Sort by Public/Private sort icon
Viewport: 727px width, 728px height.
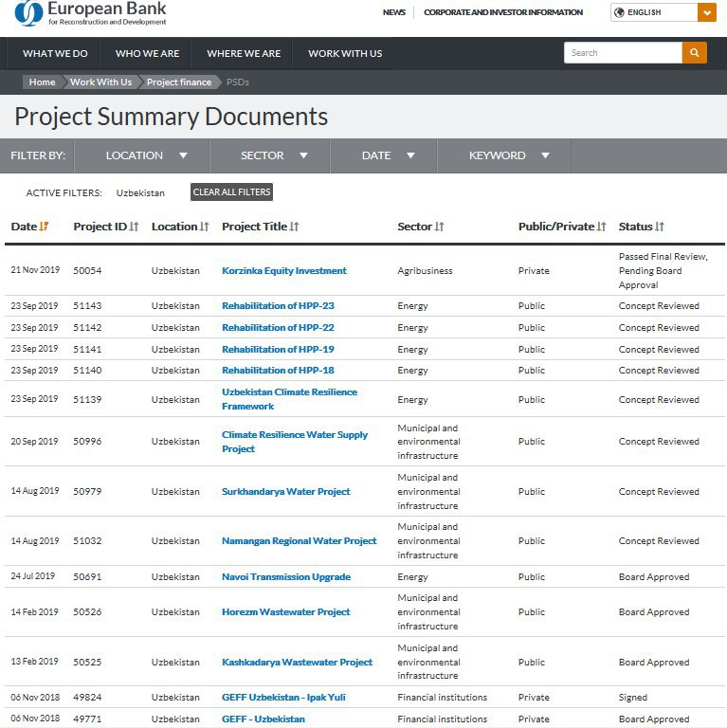click(601, 227)
